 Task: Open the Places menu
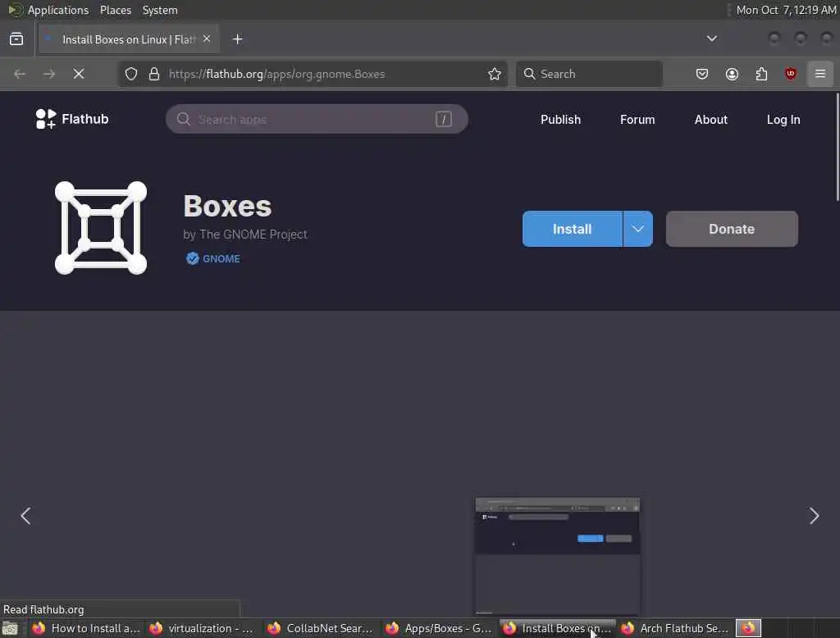pyautogui.click(x=116, y=10)
